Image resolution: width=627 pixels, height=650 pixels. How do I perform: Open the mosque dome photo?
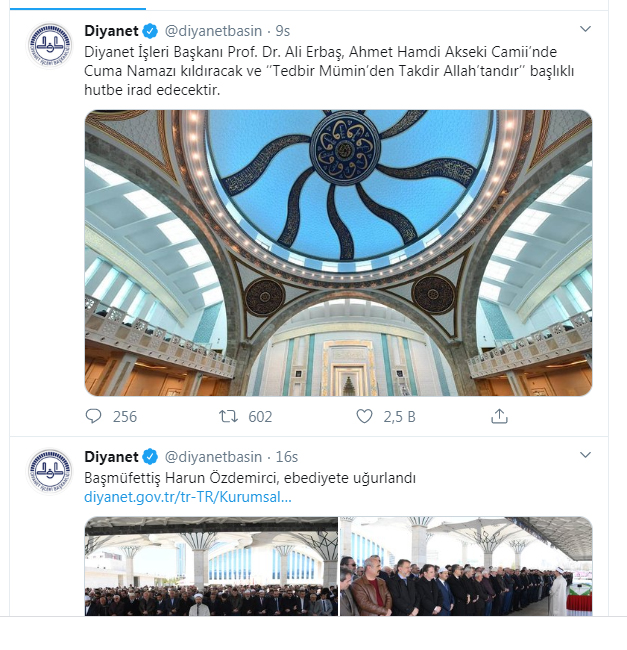pyautogui.click(x=338, y=253)
